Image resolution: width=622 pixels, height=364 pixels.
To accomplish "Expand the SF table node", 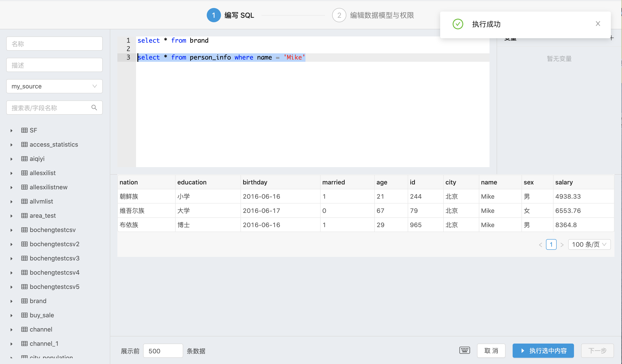I will coord(11,130).
